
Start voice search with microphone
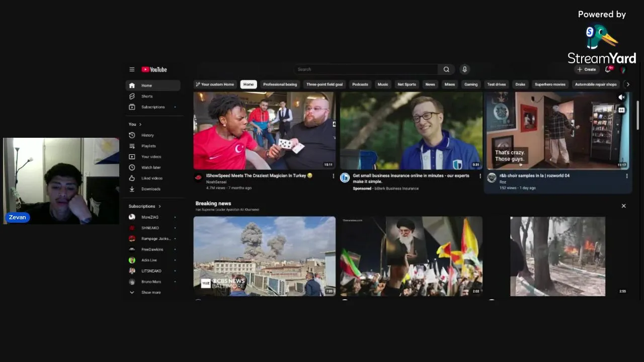click(464, 69)
